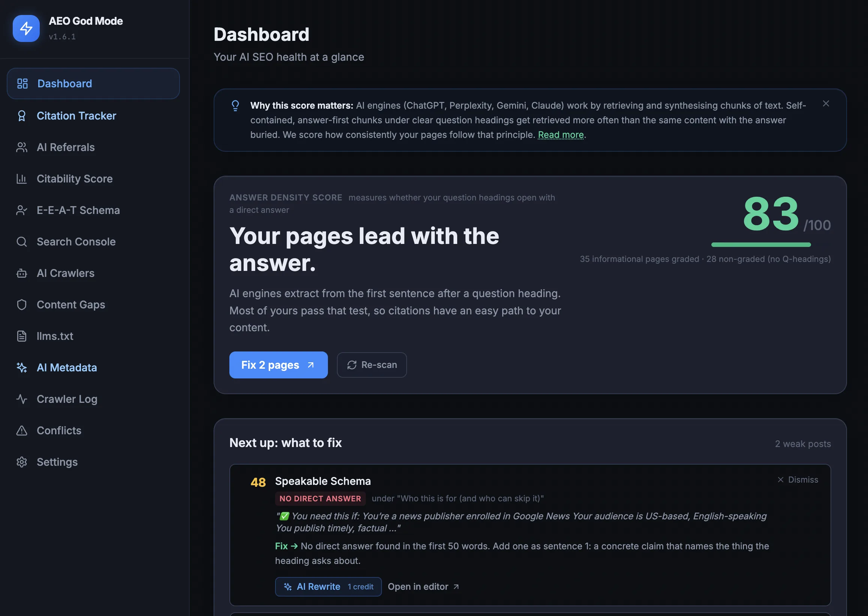Navigate to E-E-A-T Schema
This screenshot has width=868, height=616.
[x=93, y=210]
